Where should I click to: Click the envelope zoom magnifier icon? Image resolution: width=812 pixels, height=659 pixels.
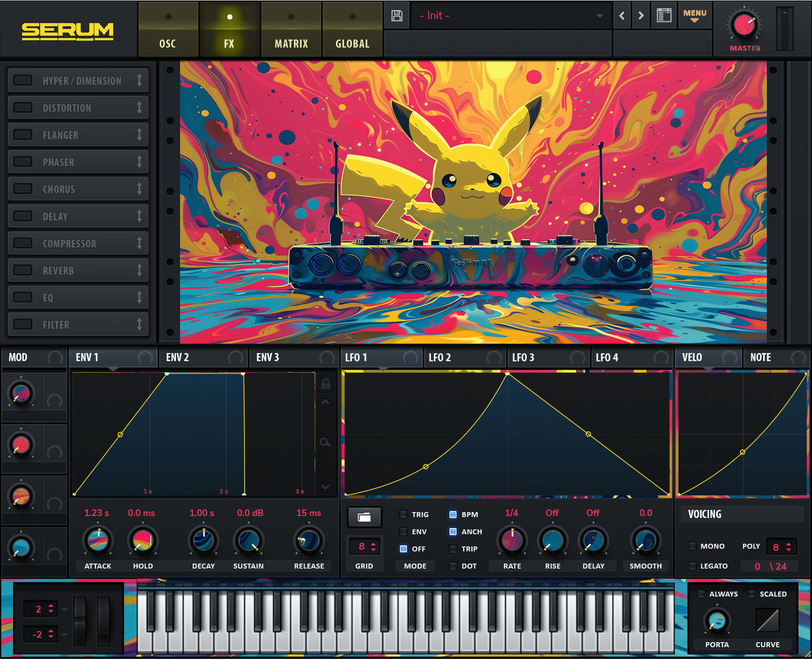click(x=325, y=443)
